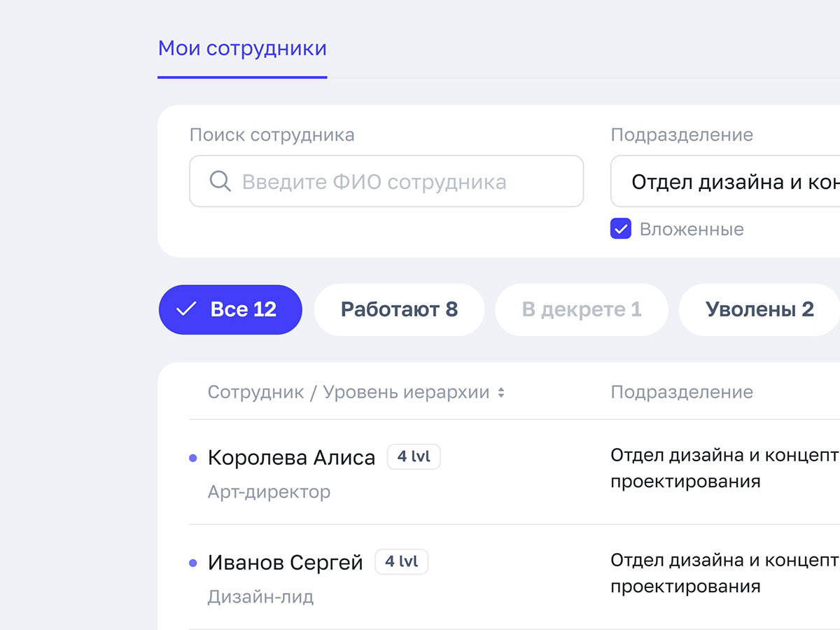Select the Работают 8 filter chip
840x630 pixels.
(399, 309)
